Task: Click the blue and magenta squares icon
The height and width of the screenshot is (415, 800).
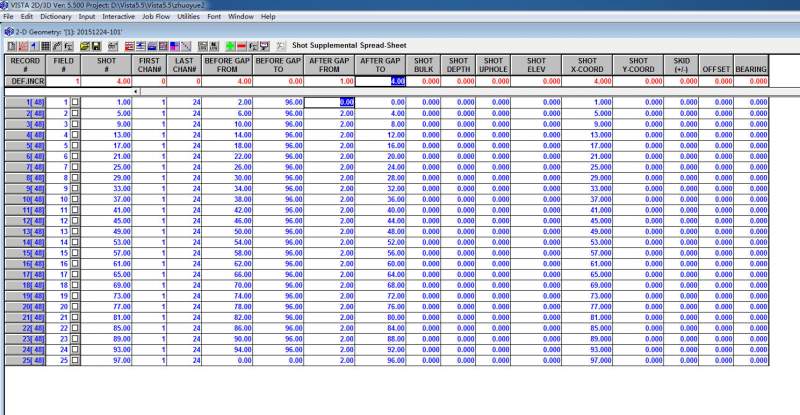Action: point(174,46)
